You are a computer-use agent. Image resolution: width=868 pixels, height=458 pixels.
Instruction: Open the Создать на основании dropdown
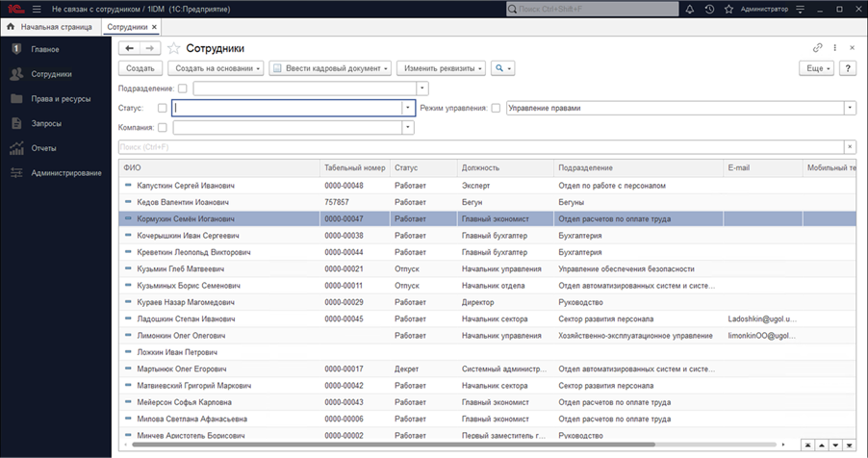pos(216,68)
